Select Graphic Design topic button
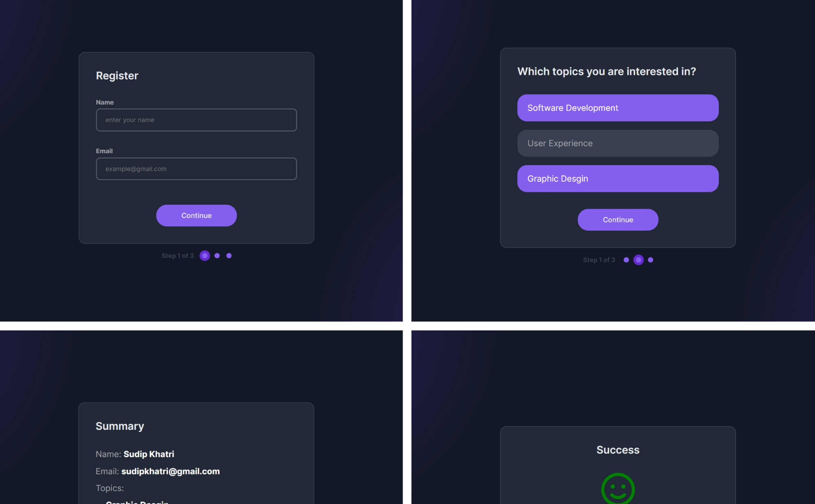Viewport: 815px width, 504px height. click(x=618, y=178)
